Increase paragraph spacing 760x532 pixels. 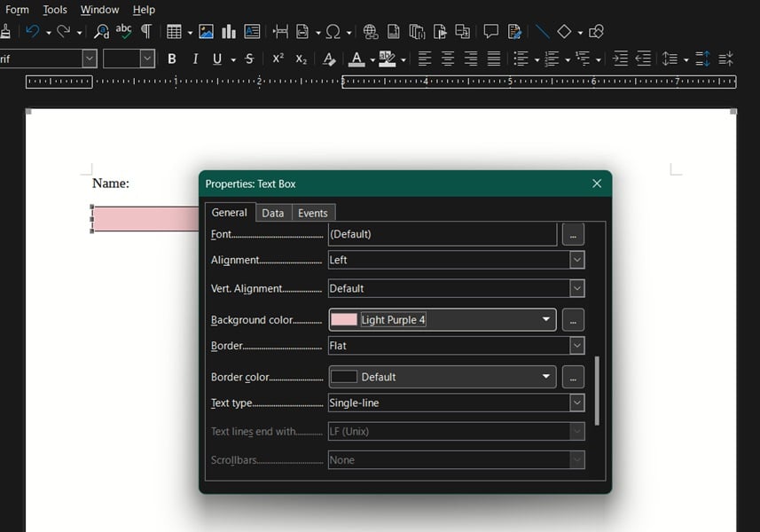click(x=702, y=59)
